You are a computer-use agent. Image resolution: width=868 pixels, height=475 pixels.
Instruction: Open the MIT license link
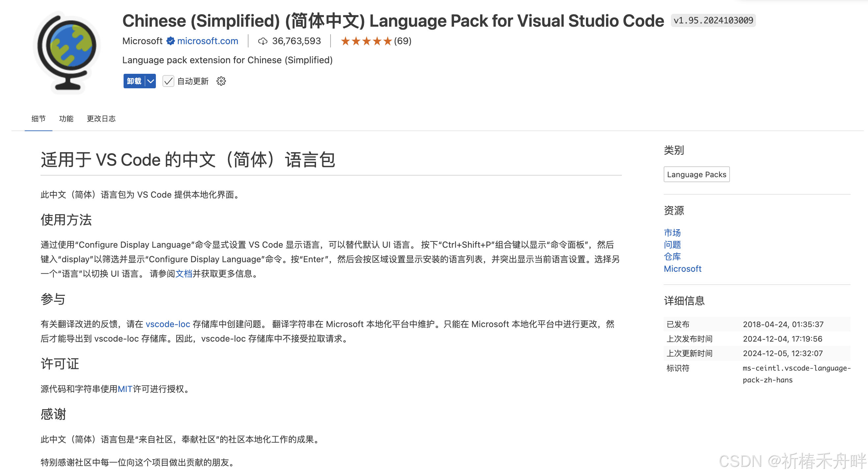coord(125,389)
